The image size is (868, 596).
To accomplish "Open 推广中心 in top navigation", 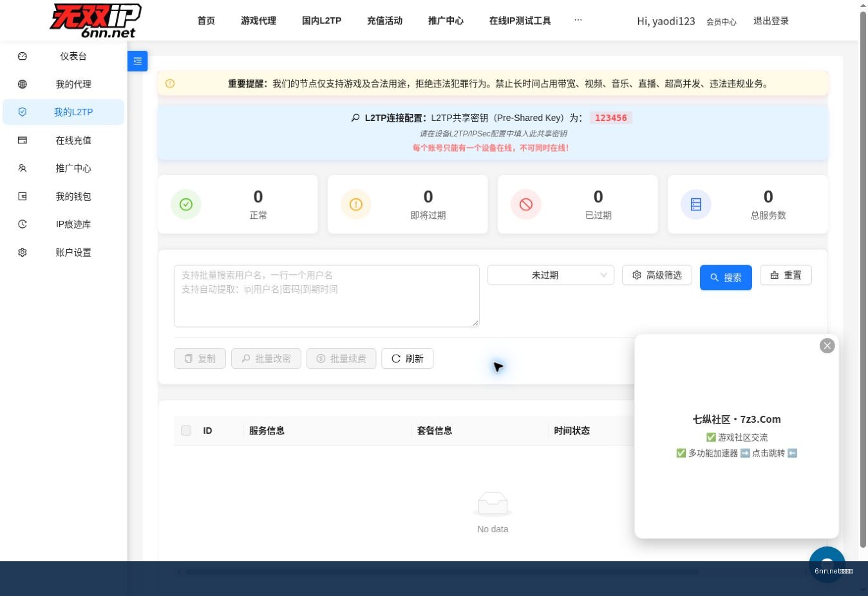I will pos(446,21).
